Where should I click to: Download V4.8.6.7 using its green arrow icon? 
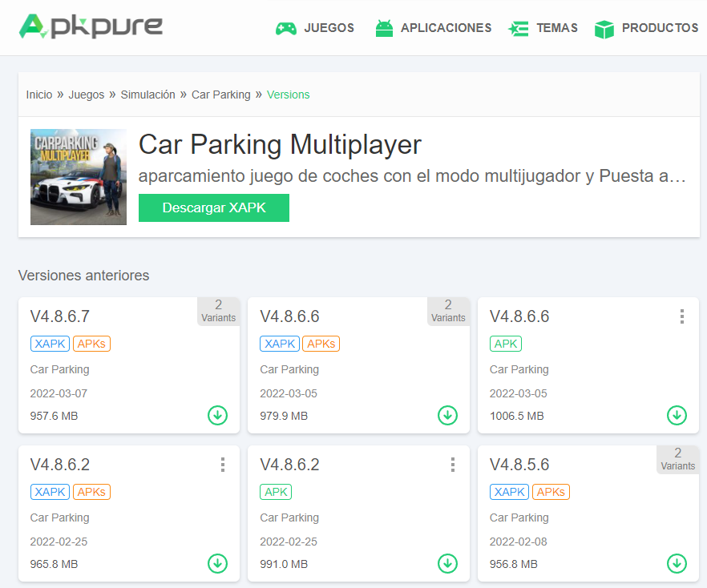[217, 415]
